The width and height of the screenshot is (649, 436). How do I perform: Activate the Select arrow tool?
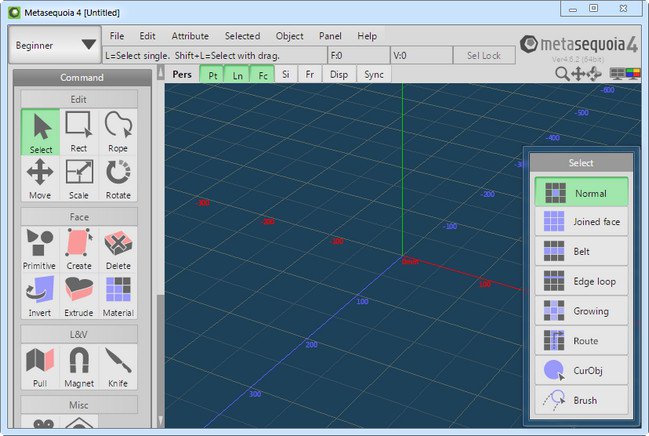(x=41, y=132)
